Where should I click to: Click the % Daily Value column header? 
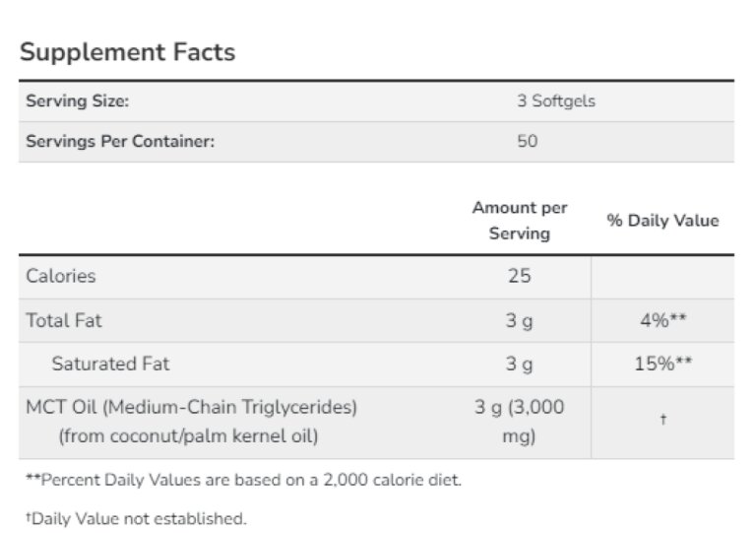(662, 221)
